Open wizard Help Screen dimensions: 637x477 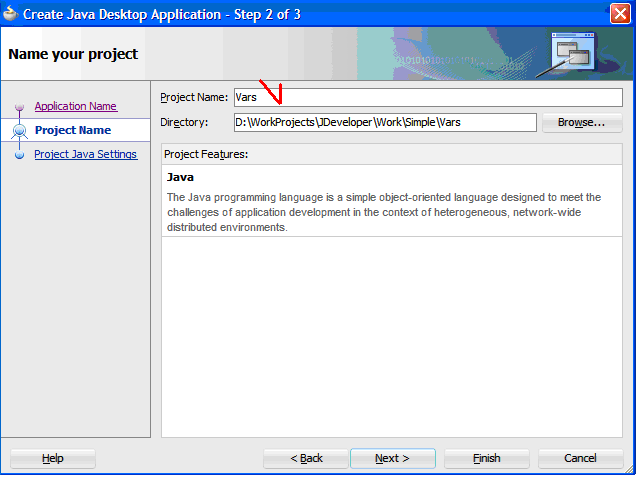[x=53, y=458]
